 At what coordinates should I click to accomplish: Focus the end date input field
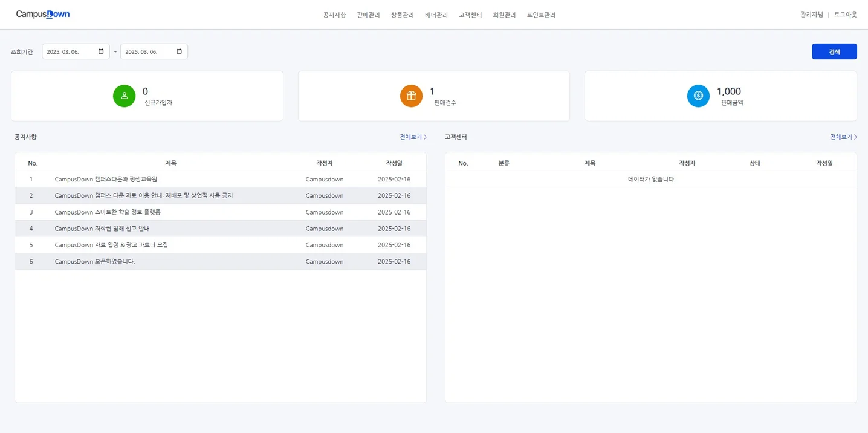(154, 51)
